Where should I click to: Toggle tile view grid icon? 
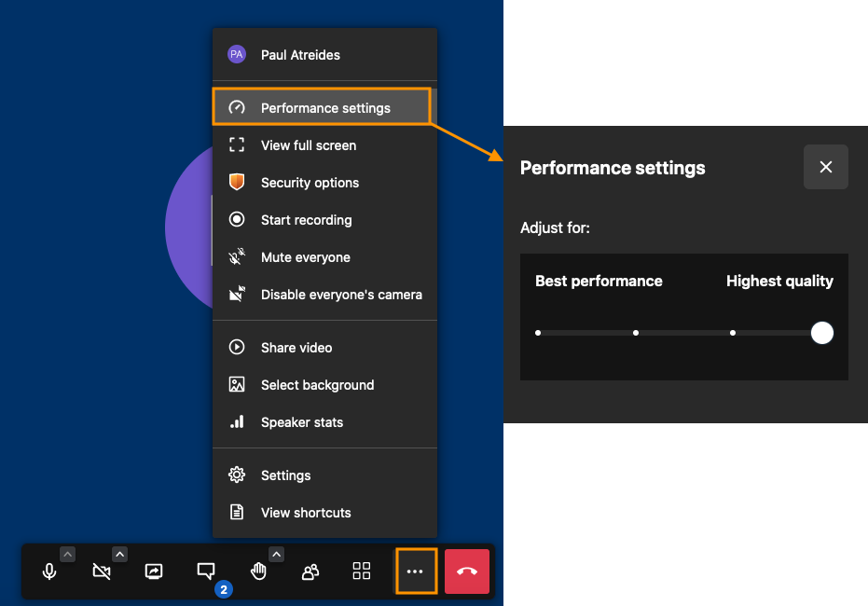362,572
